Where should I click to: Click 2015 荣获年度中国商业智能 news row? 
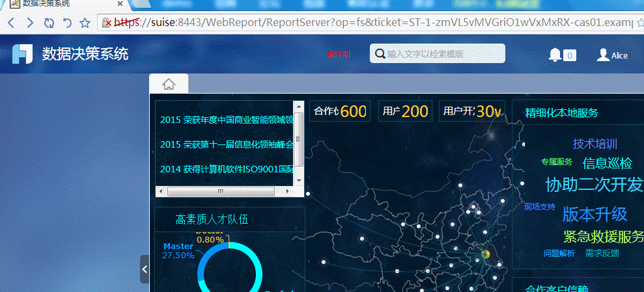point(227,120)
